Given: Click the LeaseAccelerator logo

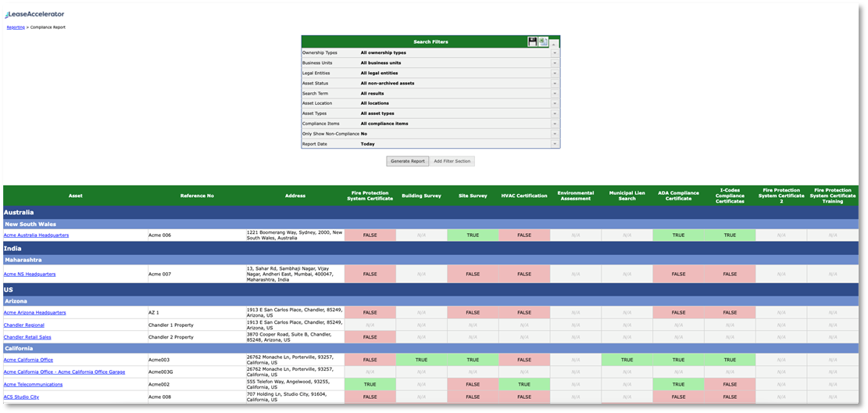Looking at the screenshot, I should 34,14.
